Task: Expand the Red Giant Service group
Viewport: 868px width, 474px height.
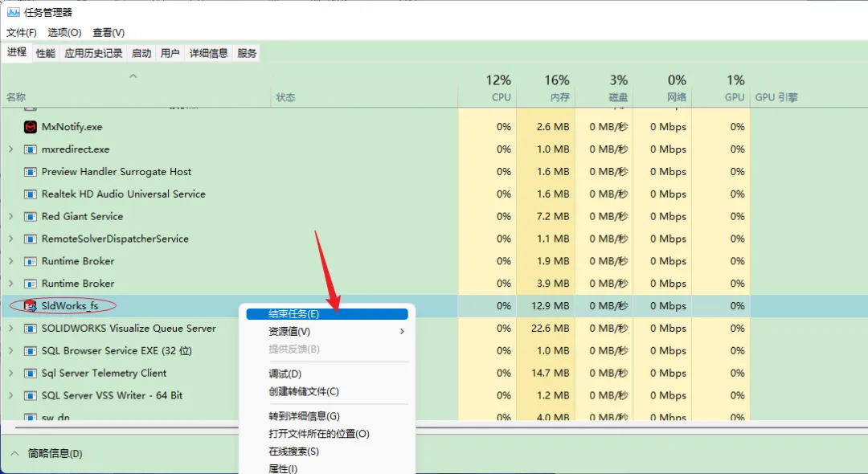Action: point(10,216)
